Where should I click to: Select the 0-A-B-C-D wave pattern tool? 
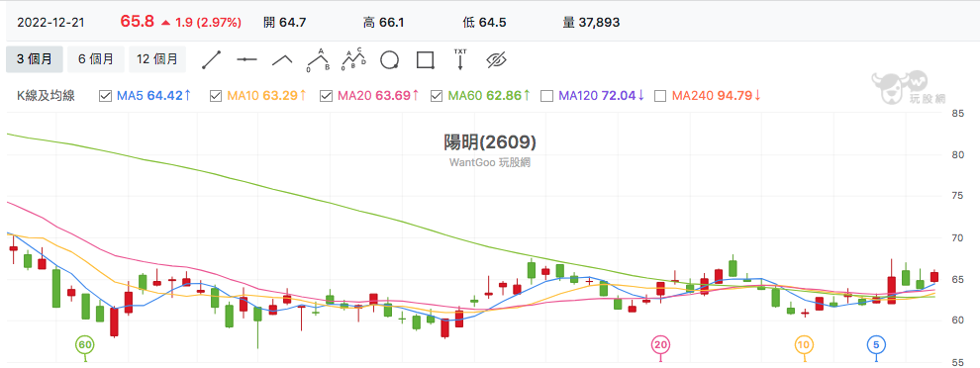[353, 60]
